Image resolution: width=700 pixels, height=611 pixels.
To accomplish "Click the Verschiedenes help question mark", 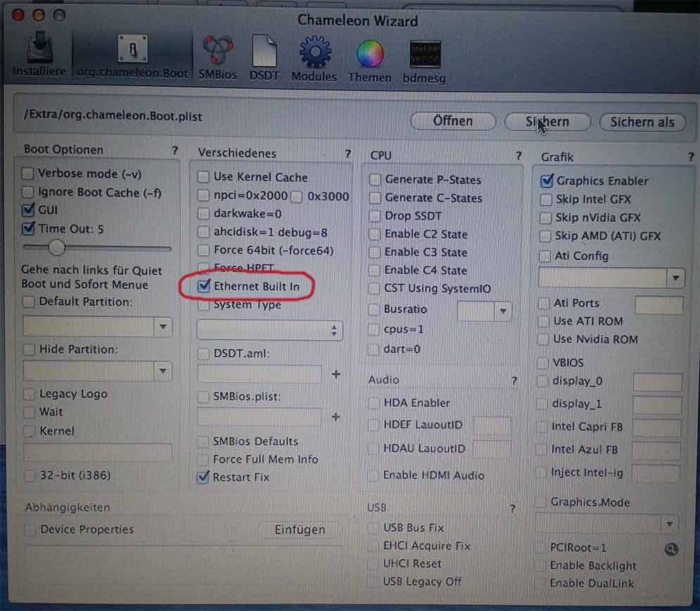I will [348, 154].
